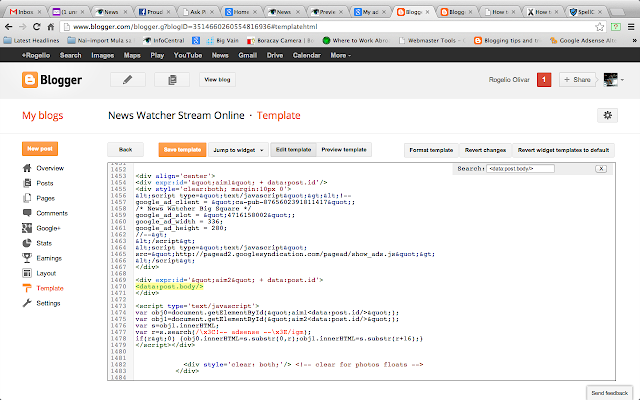Click in the editor Search field
Viewport: 640px width, 400px height.
pyautogui.click(x=520, y=169)
